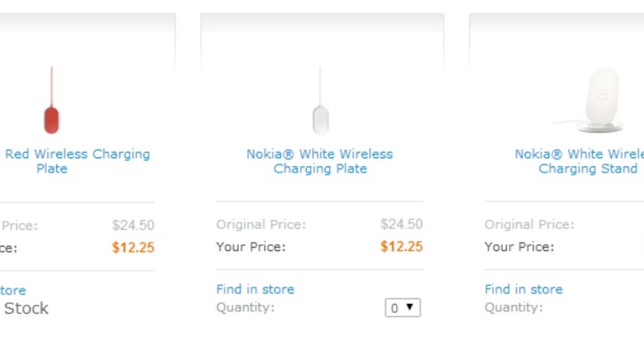Open the Red Wireless Charging Plate title link

(77, 161)
